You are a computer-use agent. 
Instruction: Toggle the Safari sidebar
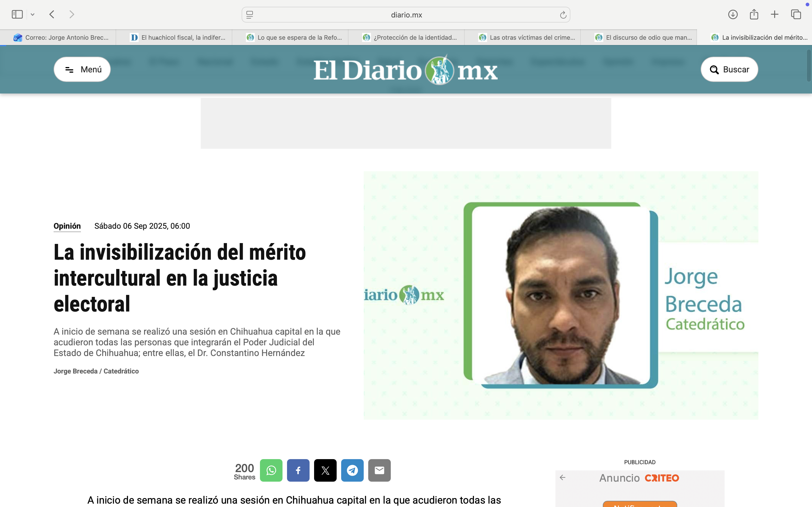17,14
